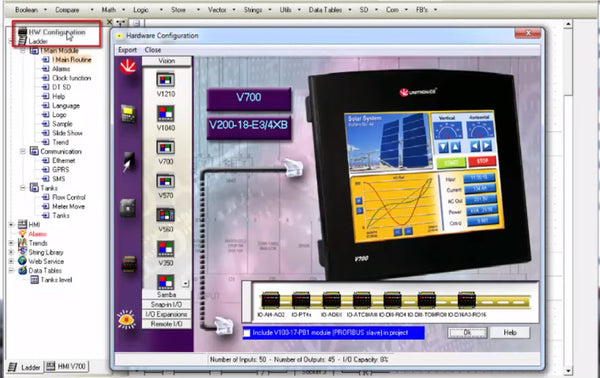Switch to the HMI V700 tab
The width and height of the screenshot is (600, 378).
(x=66, y=367)
